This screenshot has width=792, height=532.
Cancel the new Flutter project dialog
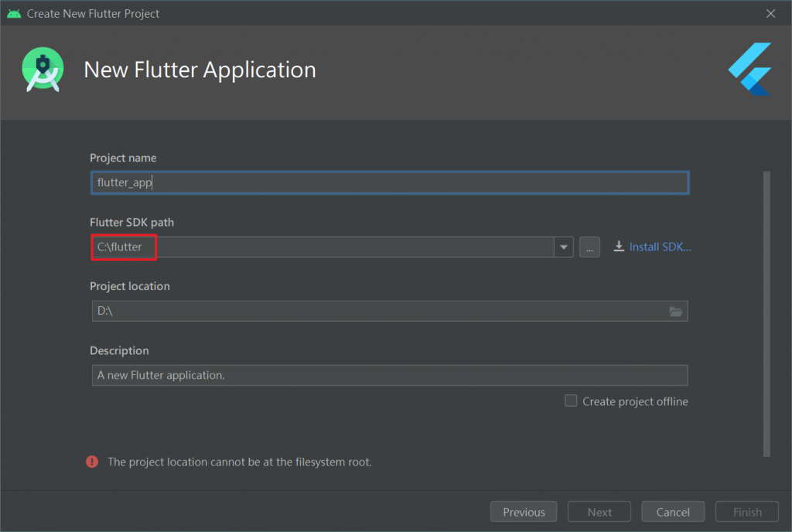pos(673,512)
